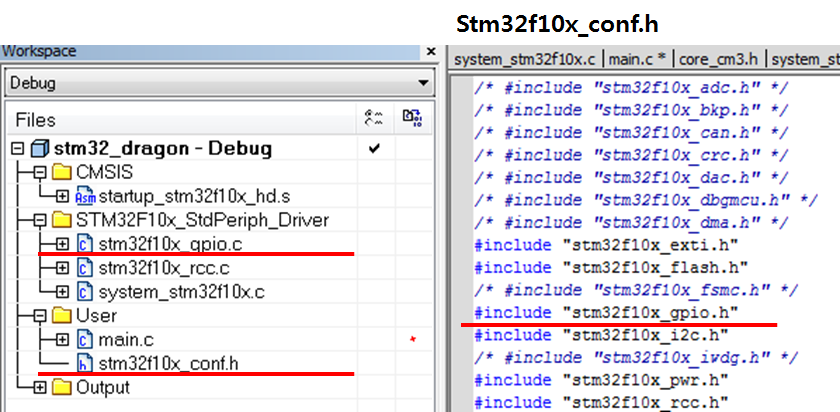Select main.c in file tree
Screen dimensions: 840x412
[x=126, y=340]
